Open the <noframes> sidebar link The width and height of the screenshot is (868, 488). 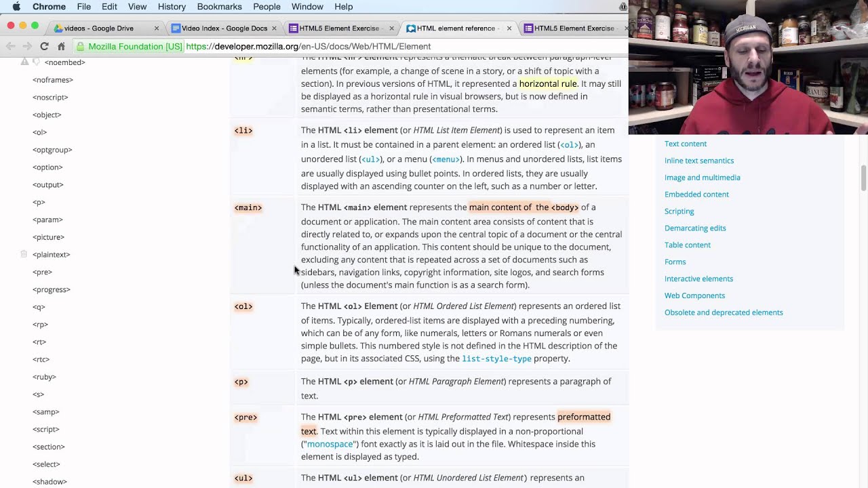coord(53,80)
